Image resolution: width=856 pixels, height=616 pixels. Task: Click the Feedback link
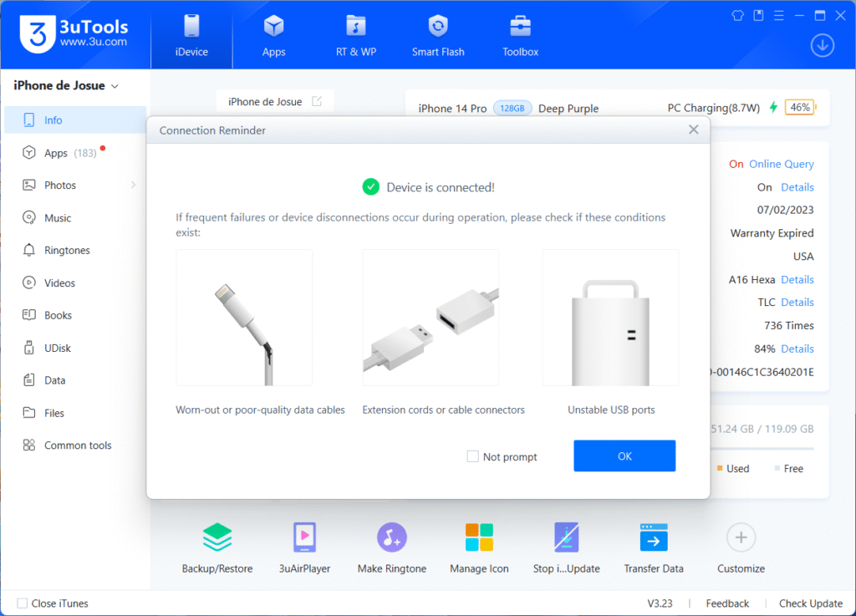[727, 603]
